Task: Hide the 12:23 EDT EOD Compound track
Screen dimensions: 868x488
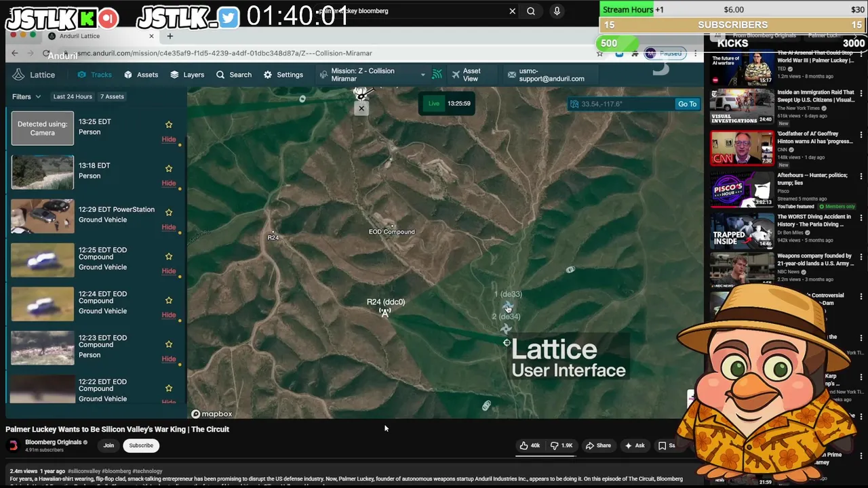Action: pos(169,359)
